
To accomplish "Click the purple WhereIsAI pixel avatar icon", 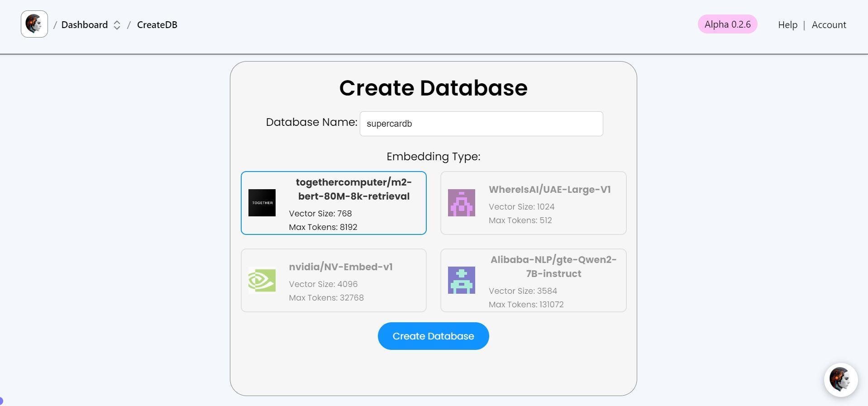I will [x=462, y=203].
